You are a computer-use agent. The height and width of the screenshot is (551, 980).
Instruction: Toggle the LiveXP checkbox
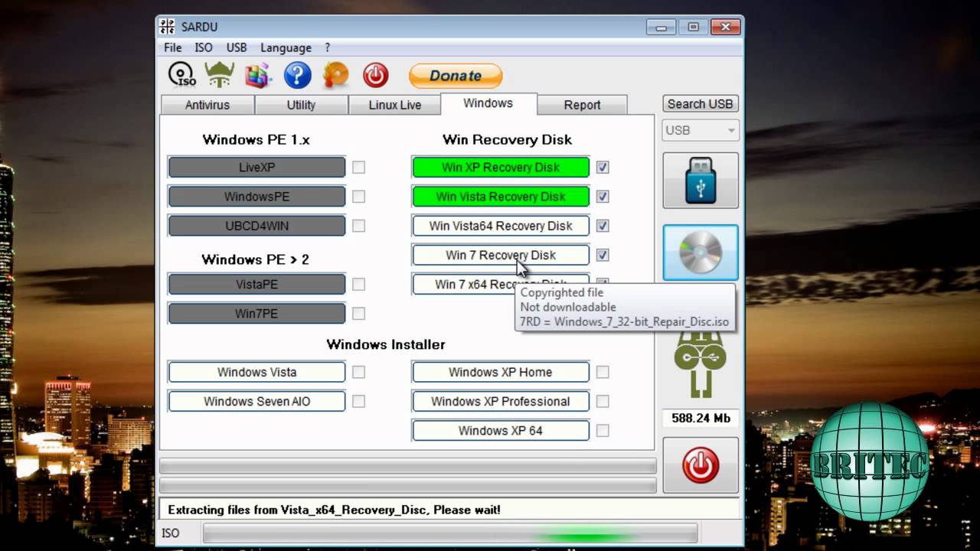tap(358, 168)
